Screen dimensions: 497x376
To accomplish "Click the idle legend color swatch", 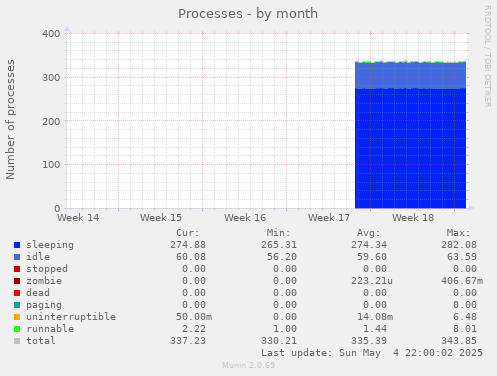I will [17, 257].
